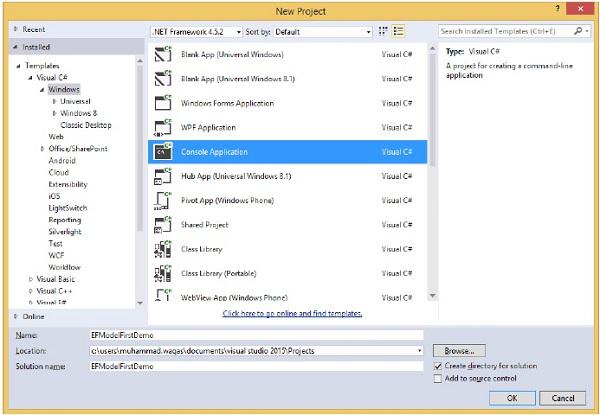Click the search magnifier icon
Viewport: 600px width, 415px height.
(578, 31)
